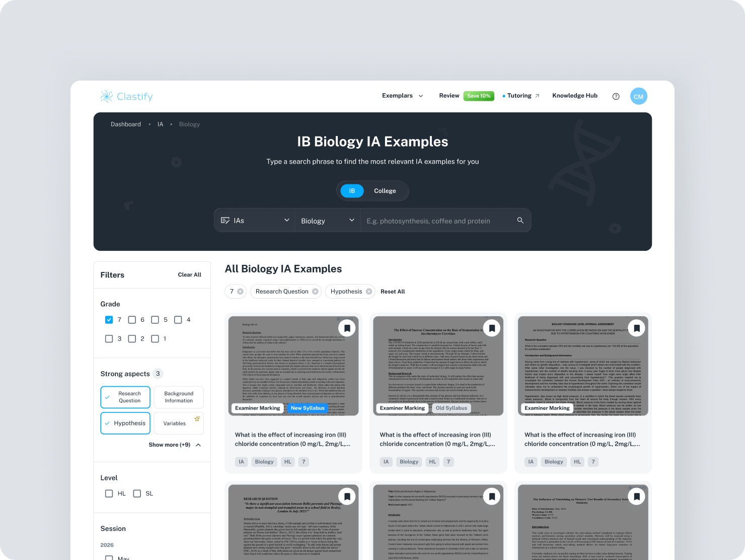
Task: Click the CM profile avatar
Action: click(x=638, y=96)
